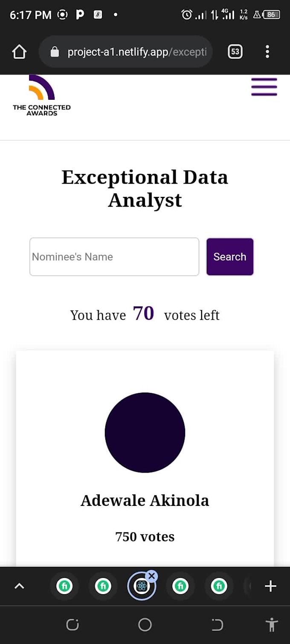Tap the browser home icon
The height and width of the screenshot is (644, 290).
tap(19, 52)
